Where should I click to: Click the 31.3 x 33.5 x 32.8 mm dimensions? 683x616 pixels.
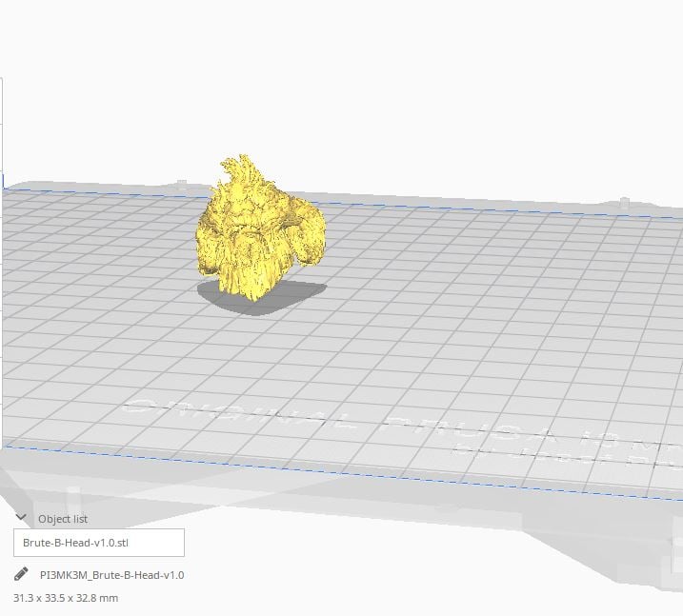click(x=66, y=598)
